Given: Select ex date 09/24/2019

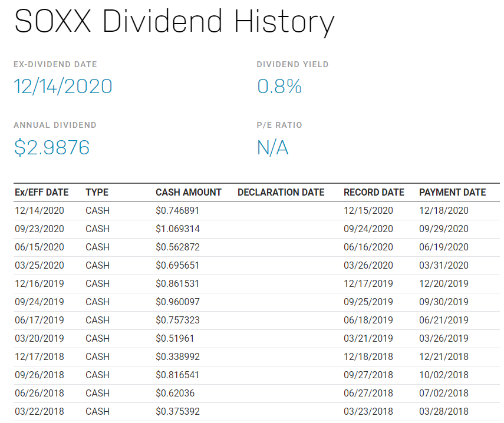Looking at the screenshot, I should pos(39,302).
